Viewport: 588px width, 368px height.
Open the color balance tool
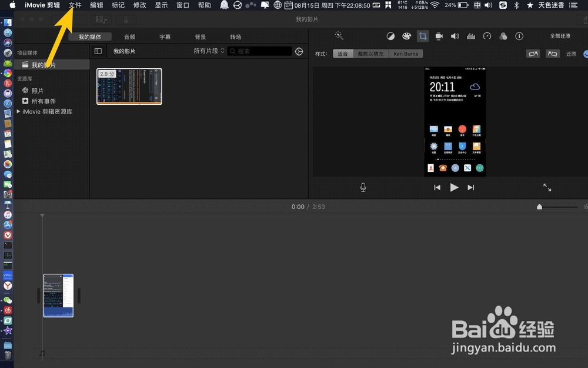(390, 36)
